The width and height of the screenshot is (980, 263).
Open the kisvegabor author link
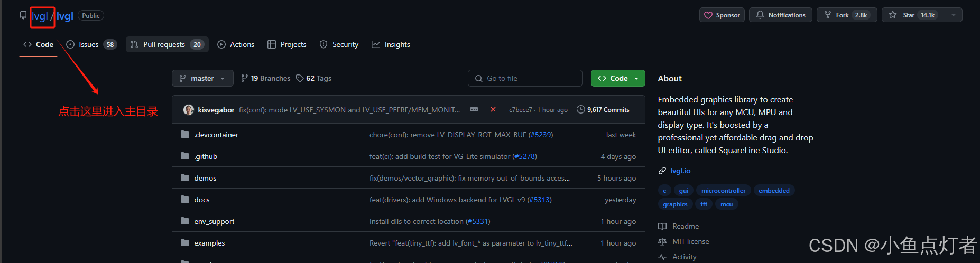pyautogui.click(x=216, y=110)
